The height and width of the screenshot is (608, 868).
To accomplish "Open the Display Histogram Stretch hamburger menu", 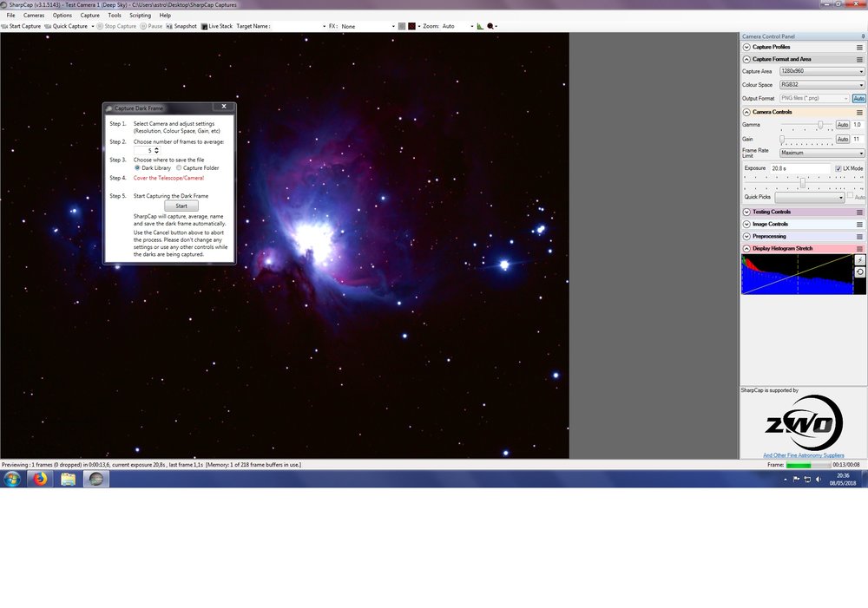I will 859,249.
